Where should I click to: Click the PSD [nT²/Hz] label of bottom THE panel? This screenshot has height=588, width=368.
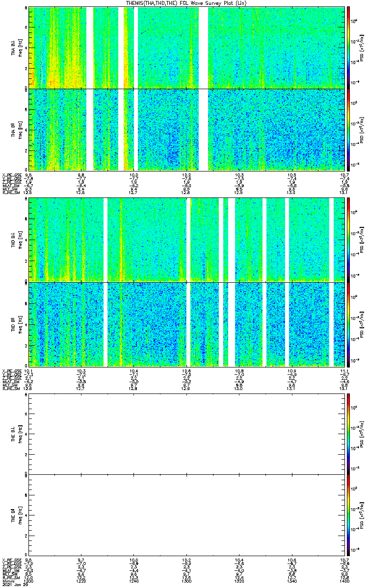tap(362, 514)
